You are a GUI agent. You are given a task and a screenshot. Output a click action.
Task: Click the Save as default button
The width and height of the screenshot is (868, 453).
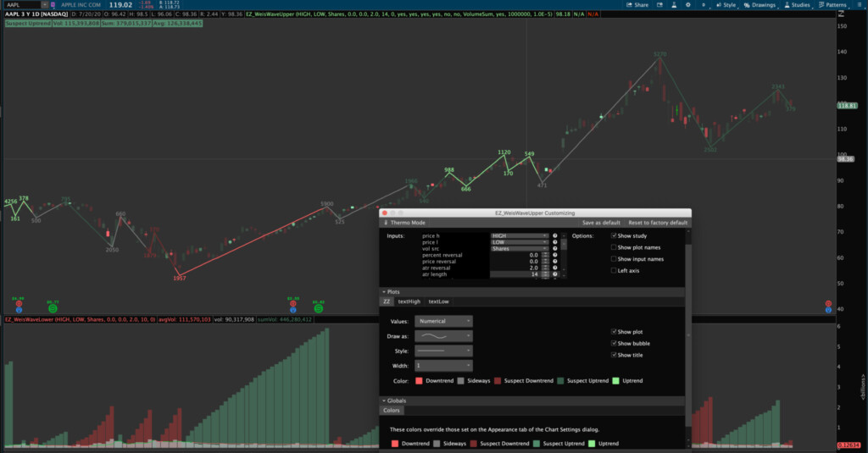tap(602, 223)
